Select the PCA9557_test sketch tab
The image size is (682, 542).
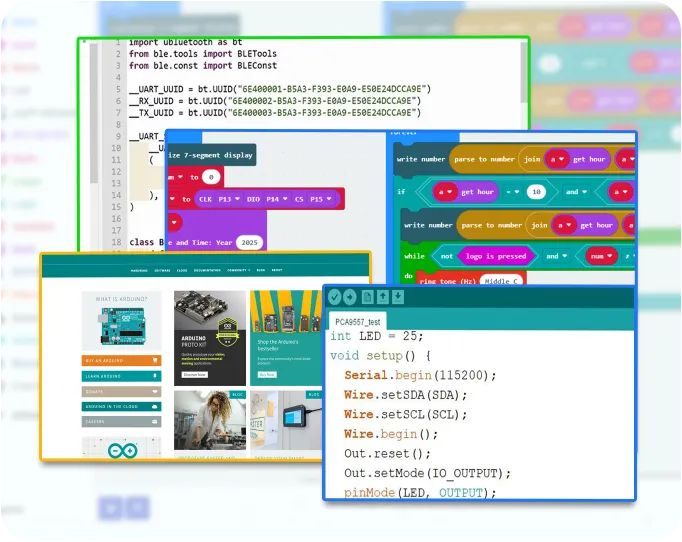(x=358, y=322)
